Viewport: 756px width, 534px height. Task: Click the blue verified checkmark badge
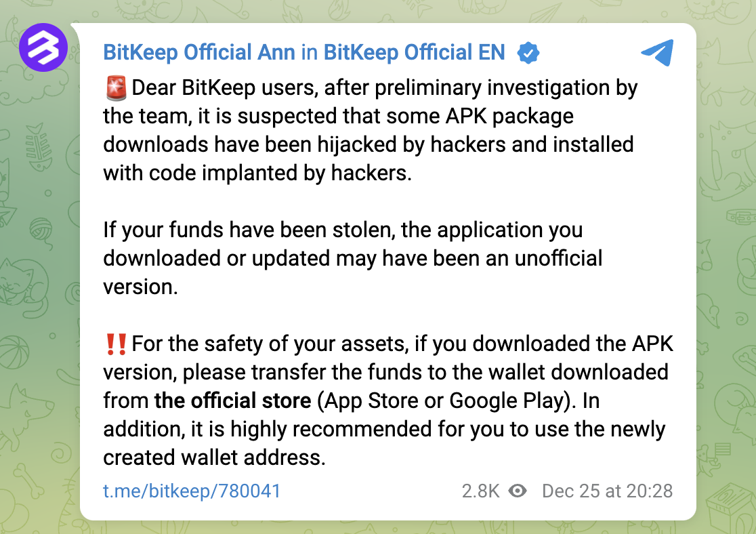528,53
